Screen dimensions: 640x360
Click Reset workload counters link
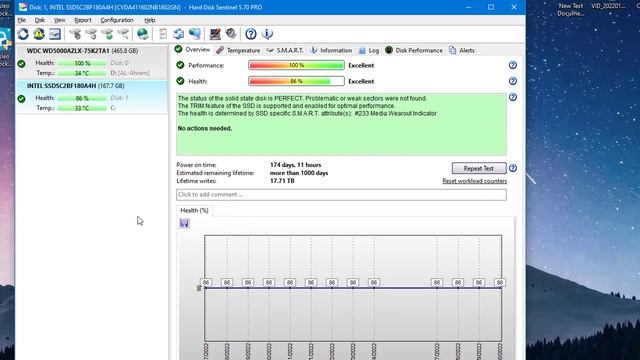click(475, 181)
